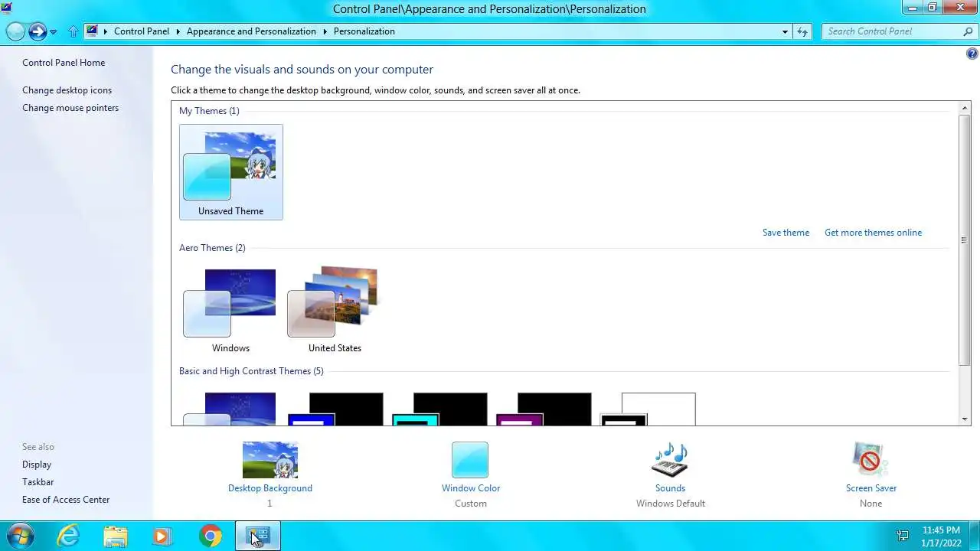Select the Windows Basic theme thumbnail
980x551 pixels.
tap(230, 409)
